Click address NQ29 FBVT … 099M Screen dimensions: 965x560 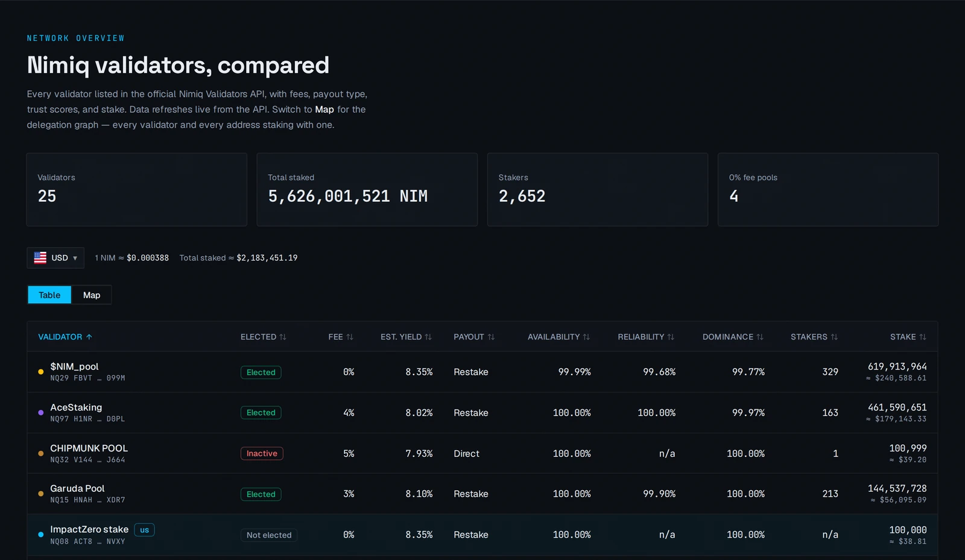87,378
